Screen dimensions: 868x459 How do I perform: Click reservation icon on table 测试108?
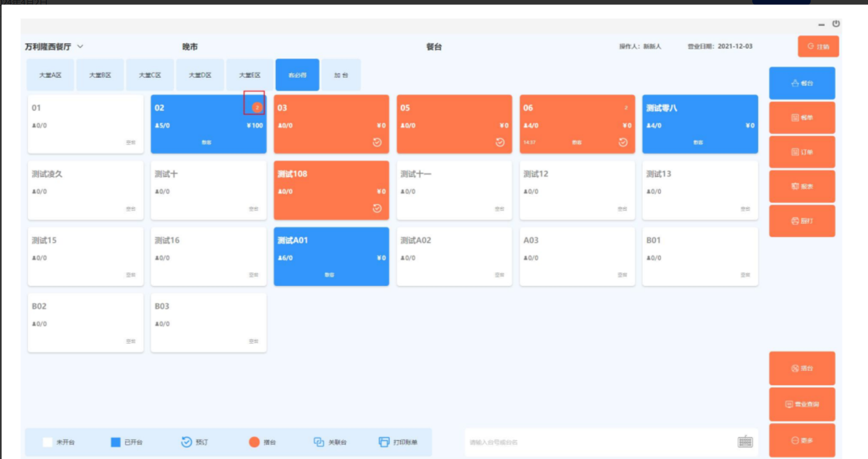pos(377,208)
